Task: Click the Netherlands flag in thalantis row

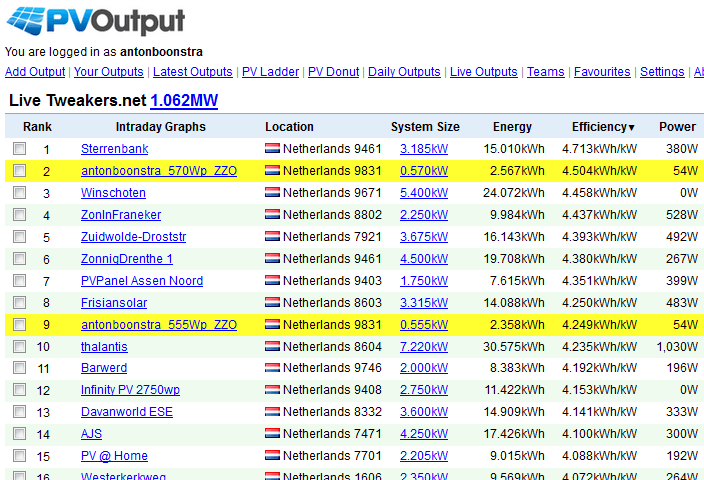Action: (x=272, y=346)
